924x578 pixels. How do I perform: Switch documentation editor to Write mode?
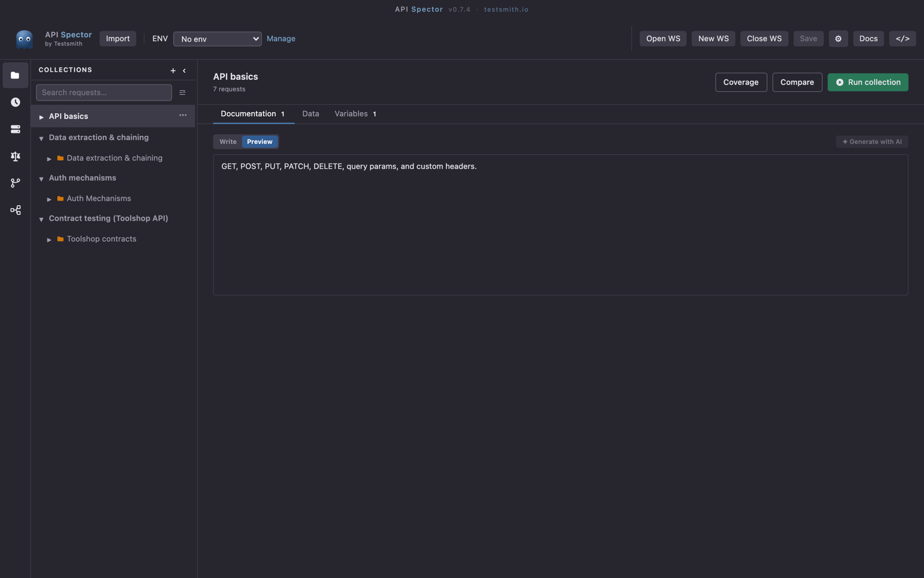pos(228,142)
